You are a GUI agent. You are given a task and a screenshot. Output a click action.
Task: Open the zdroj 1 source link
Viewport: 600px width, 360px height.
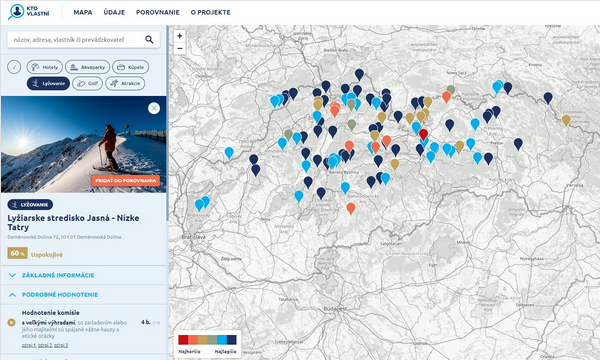tap(29, 345)
